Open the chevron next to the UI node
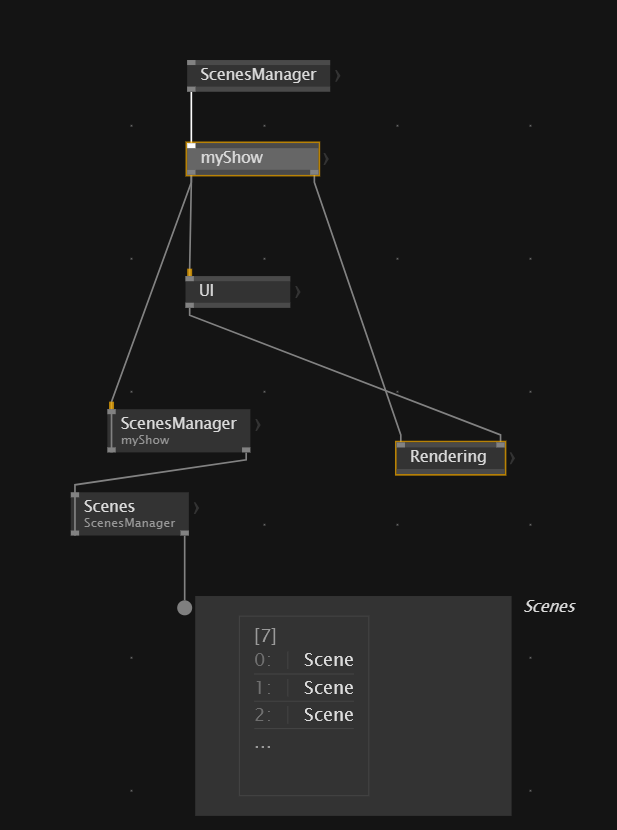617x830 pixels. click(297, 292)
